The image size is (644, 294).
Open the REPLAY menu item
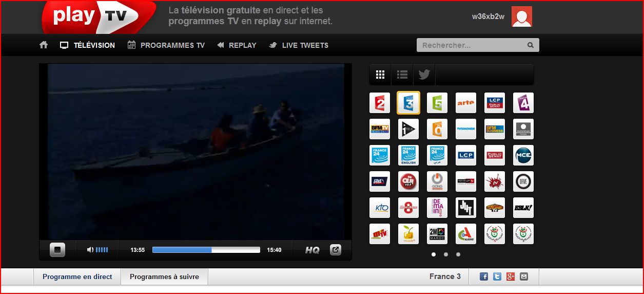(x=237, y=45)
